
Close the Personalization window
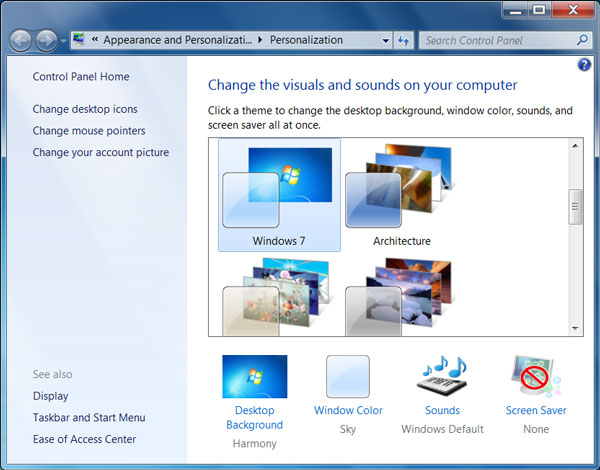pyautogui.click(x=573, y=10)
